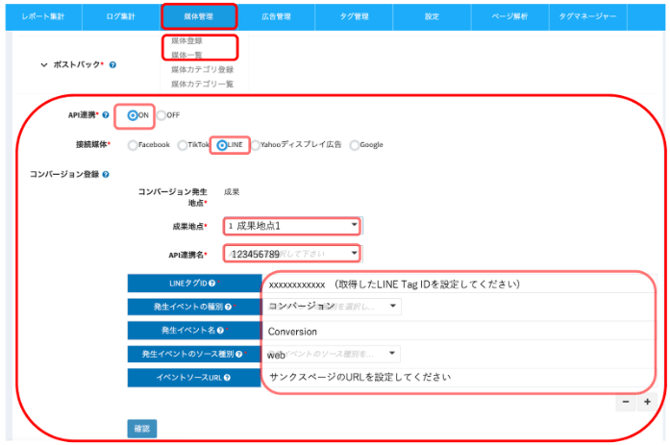The height and width of the screenshot is (445, 670).
Task: Select 媒体一覧 from the submenu
Action: click(x=186, y=54)
